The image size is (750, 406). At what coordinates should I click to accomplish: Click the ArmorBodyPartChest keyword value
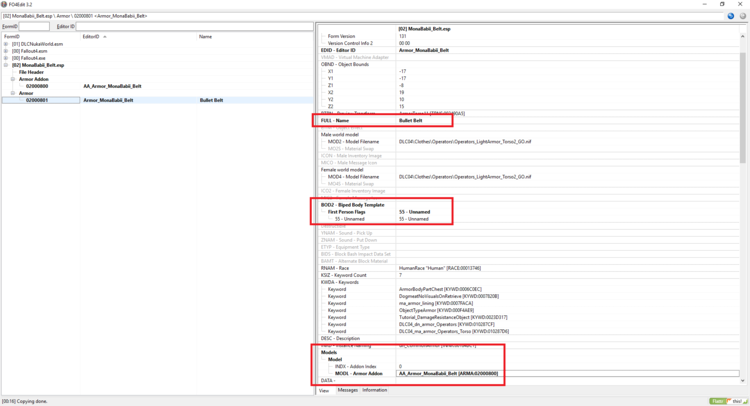coord(440,289)
